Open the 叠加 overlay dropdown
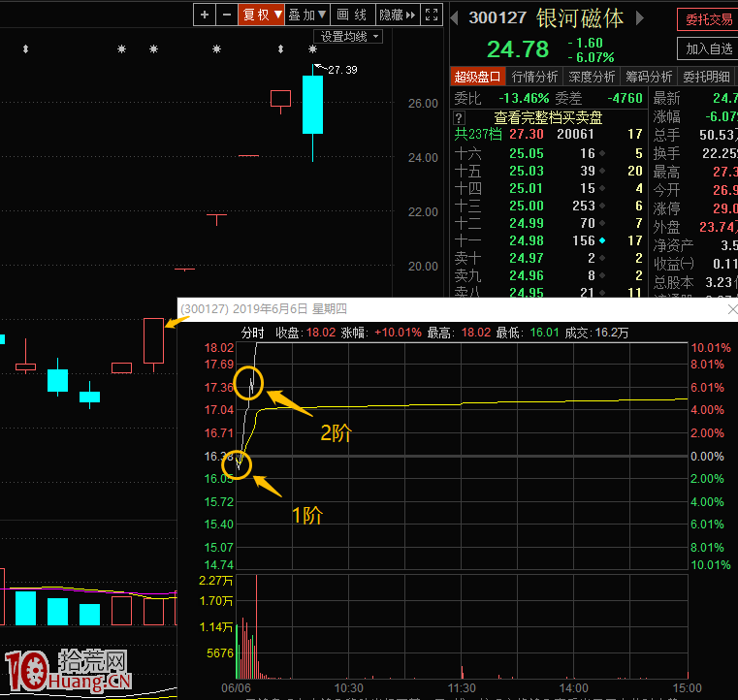Screen dimensions: 738x700 [307, 16]
